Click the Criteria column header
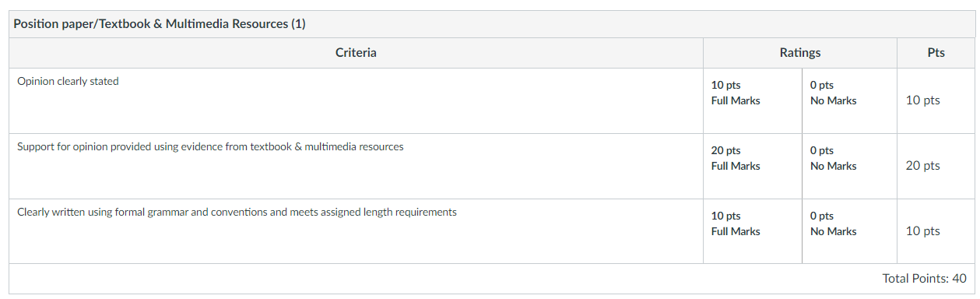Screen dimensions: 980x299 tap(356, 53)
